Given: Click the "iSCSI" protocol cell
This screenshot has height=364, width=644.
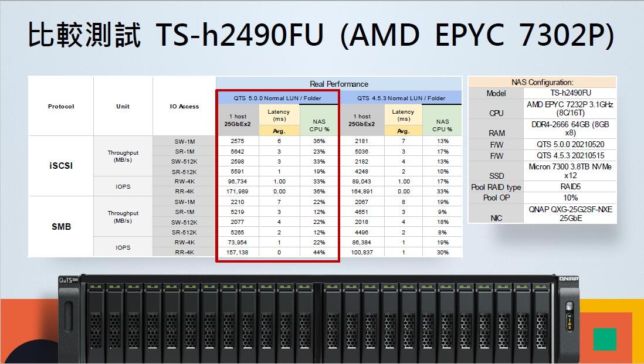Looking at the screenshot, I should tap(61, 166).
